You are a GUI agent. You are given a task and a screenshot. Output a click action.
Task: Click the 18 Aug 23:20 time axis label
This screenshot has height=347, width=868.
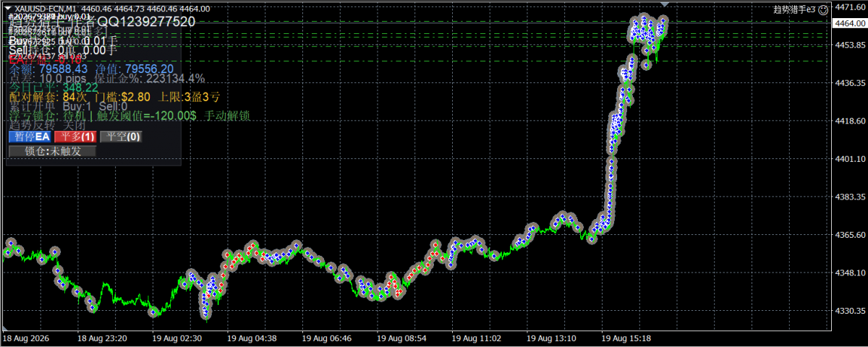point(102,338)
